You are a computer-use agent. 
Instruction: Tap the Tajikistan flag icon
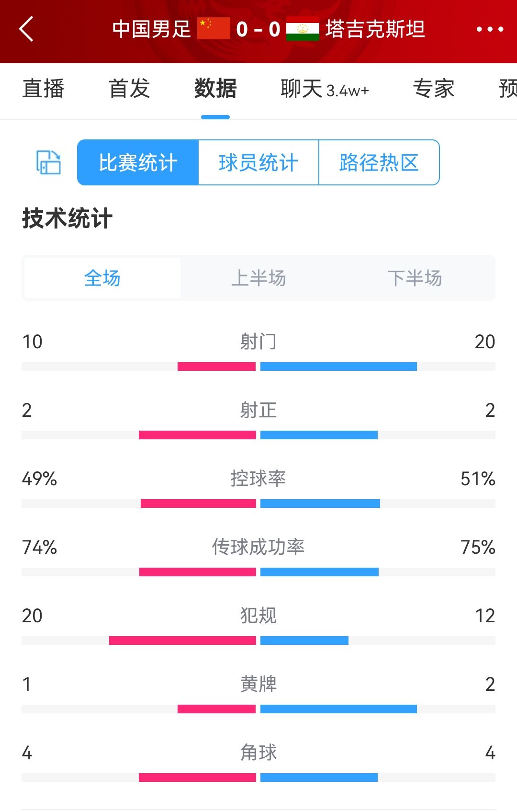click(303, 29)
